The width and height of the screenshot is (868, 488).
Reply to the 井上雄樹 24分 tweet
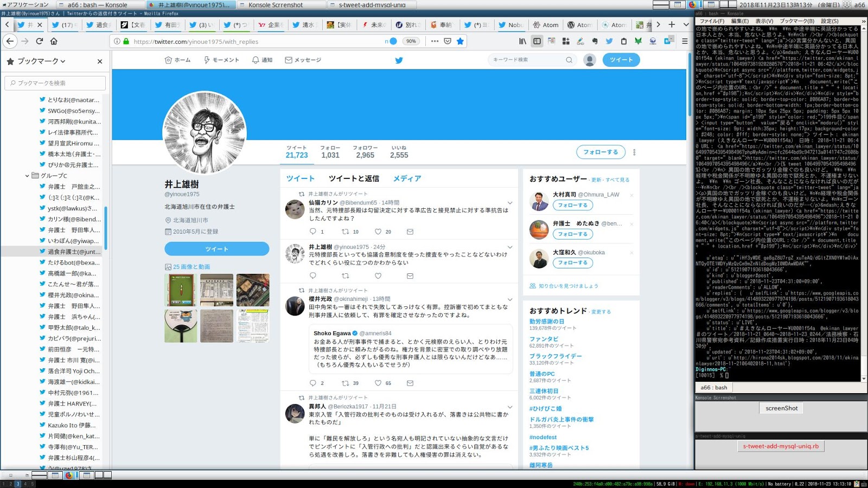click(313, 276)
